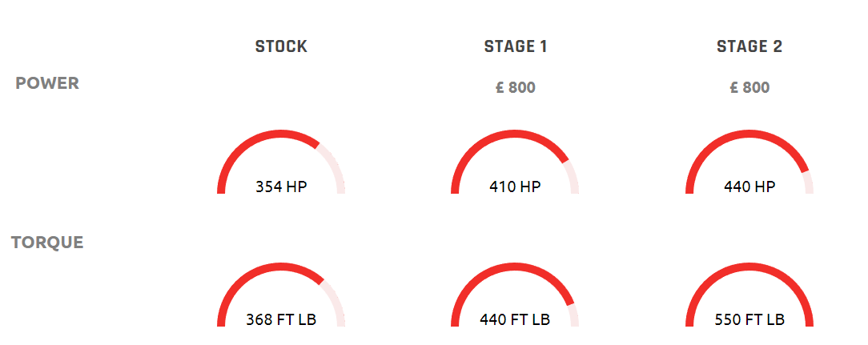The image size is (868, 345).
Task: Click the STOCK column heading
Action: tap(281, 46)
